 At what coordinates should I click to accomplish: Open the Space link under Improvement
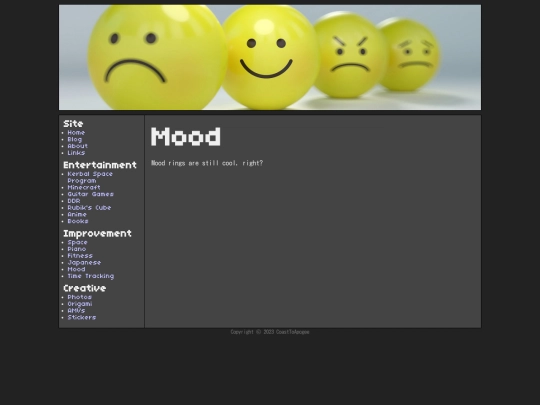click(77, 242)
